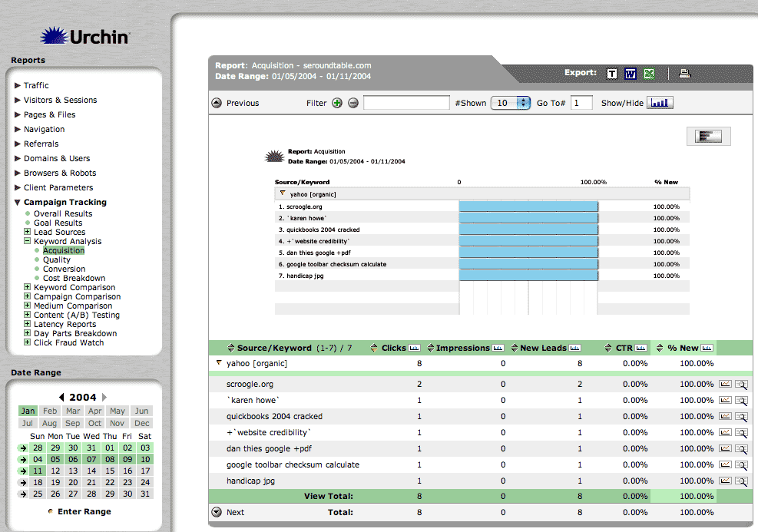758x532 pixels.
Task: Open magnifier icon for quickbooks 2004 cracked row
Action: click(741, 417)
